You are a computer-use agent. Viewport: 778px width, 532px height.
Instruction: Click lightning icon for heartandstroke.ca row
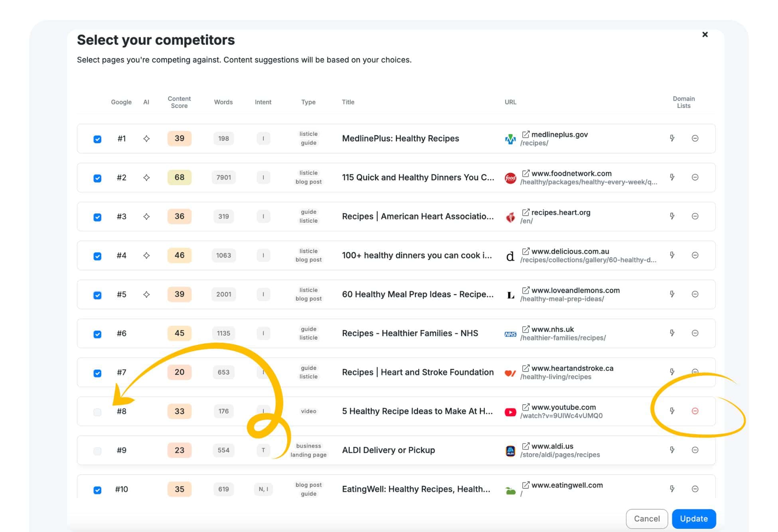[672, 372]
